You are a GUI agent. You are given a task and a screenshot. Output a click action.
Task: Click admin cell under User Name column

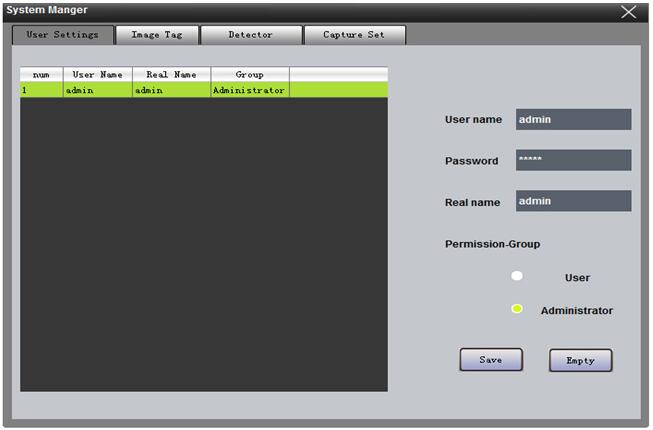click(x=98, y=90)
